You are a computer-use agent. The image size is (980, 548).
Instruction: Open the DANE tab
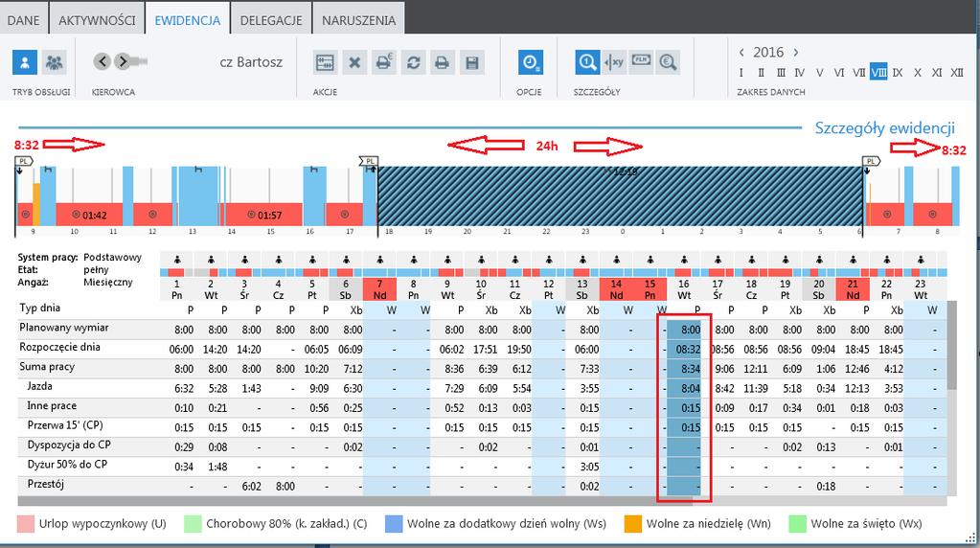[23, 20]
